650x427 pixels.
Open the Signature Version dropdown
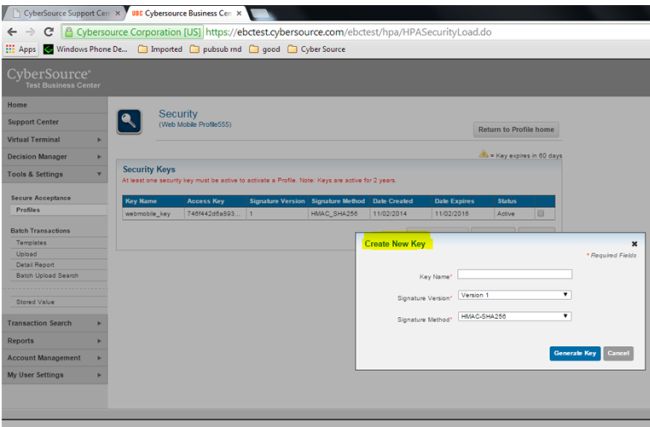tap(514, 295)
